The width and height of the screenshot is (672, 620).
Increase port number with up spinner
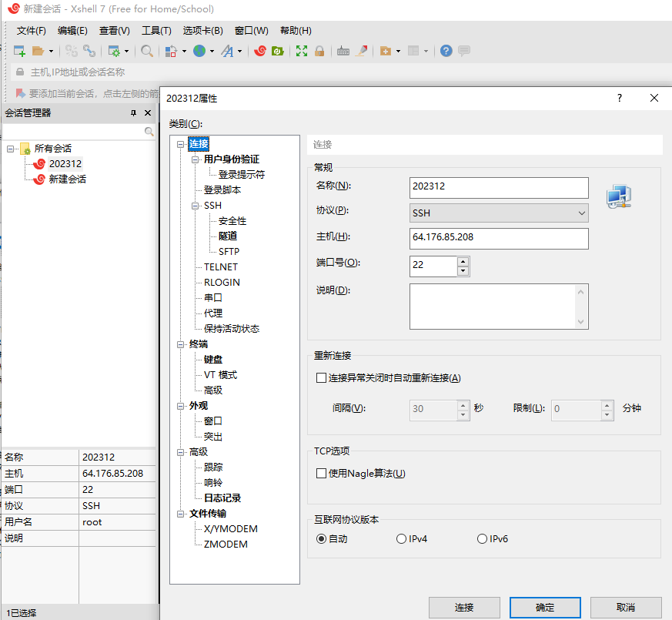tap(463, 262)
